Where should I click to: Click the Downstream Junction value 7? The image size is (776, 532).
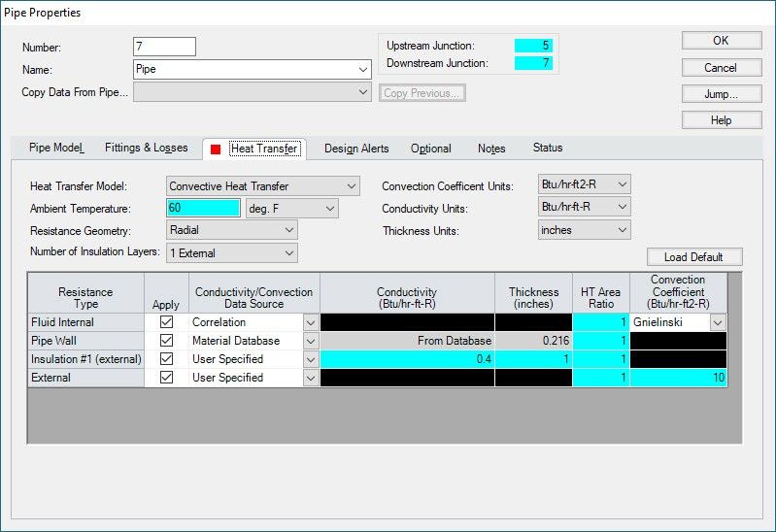point(533,63)
